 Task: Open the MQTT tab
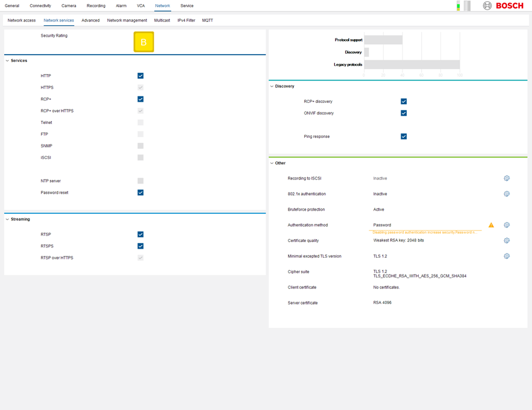pyautogui.click(x=207, y=20)
